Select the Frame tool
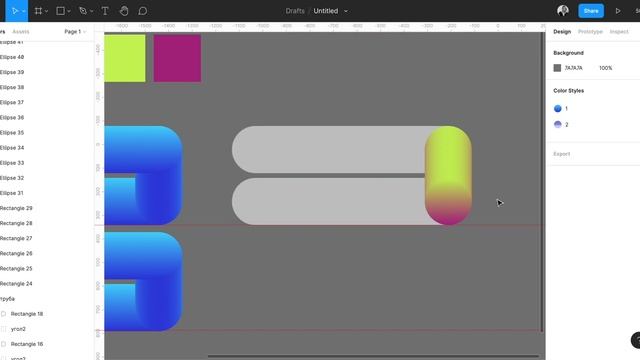This screenshot has width=640, height=360. point(38,11)
